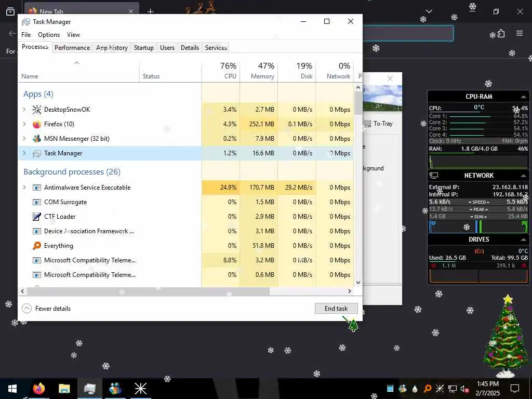
Task: Click the Antimalware Service Executable icon
Action: tap(37, 188)
